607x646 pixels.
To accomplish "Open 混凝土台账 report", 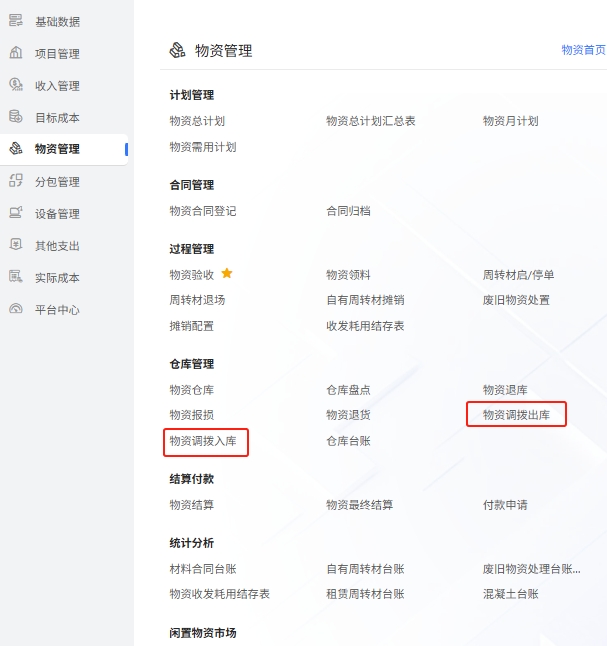I will [510, 594].
